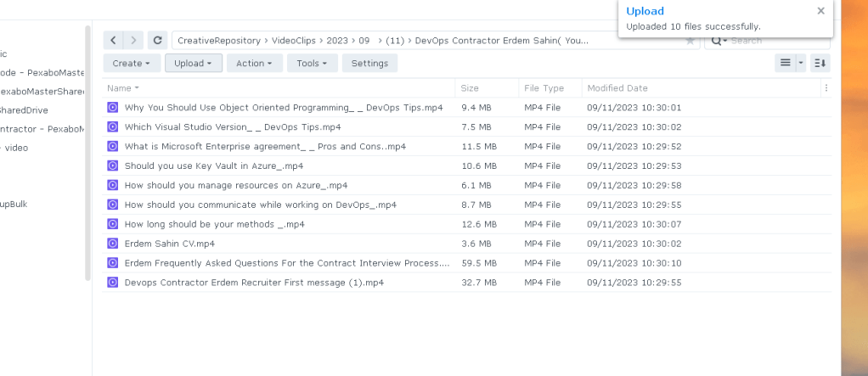This screenshot has width=868, height=376.
Task: Click the modified date 09/11/2023 10:30:07
Action: click(x=634, y=224)
